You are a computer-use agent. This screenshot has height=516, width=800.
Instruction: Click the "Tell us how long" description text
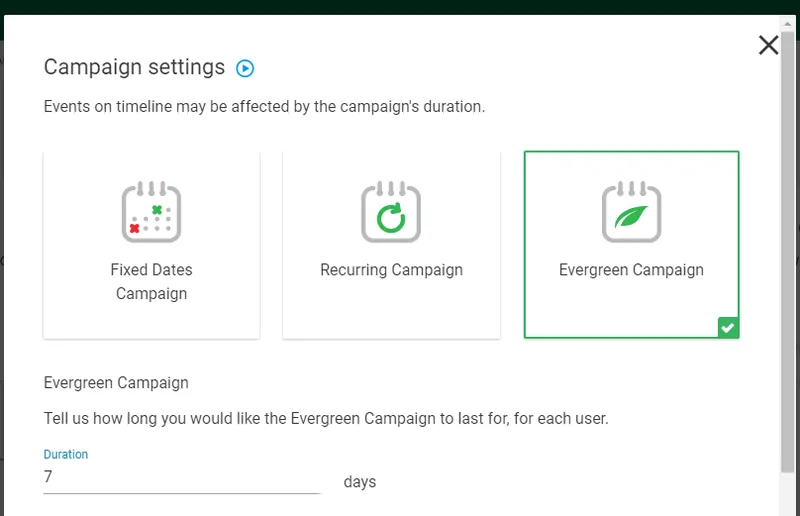coord(326,419)
